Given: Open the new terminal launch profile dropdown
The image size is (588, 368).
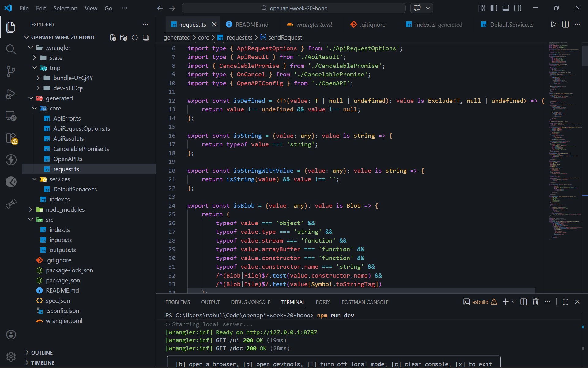Looking at the screenshot, I should pos(513,302).
